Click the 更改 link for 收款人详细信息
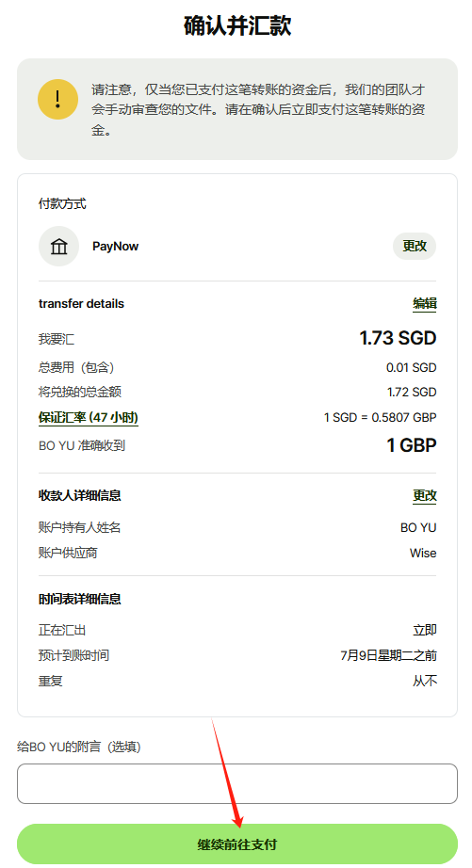The width and height of the screenshot is (472, 868). coord(424,495)
